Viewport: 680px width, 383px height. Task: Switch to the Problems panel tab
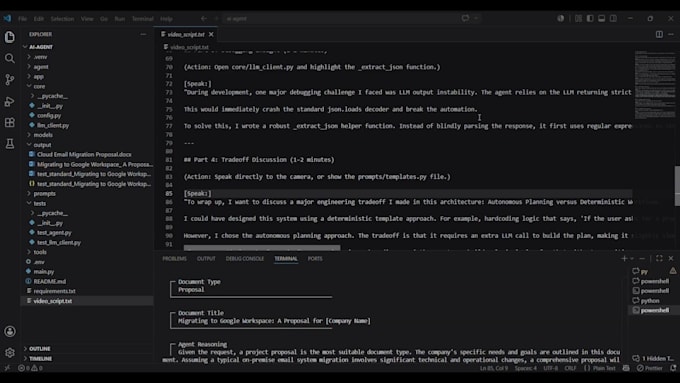click(x=174, y=259)
